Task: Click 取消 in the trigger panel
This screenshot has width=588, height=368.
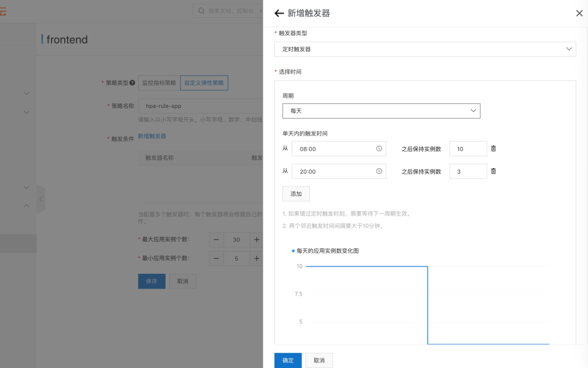Action: (x=318, y=360)
